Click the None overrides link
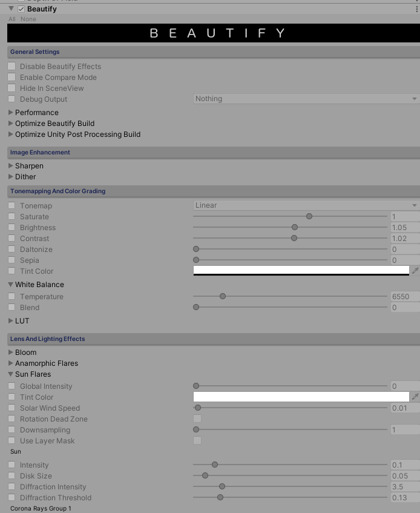420x513 pixels. pyautogui.click(x=28, y=19)
